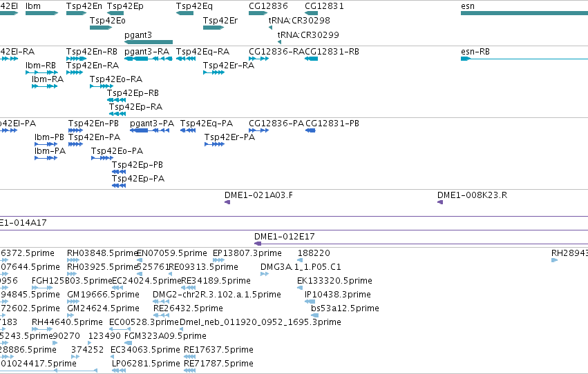Image resolution: width=588 pixels, height=374 pixels.
Task: Click the pgant3-RA transcript label
Action: tap(147, 51)
